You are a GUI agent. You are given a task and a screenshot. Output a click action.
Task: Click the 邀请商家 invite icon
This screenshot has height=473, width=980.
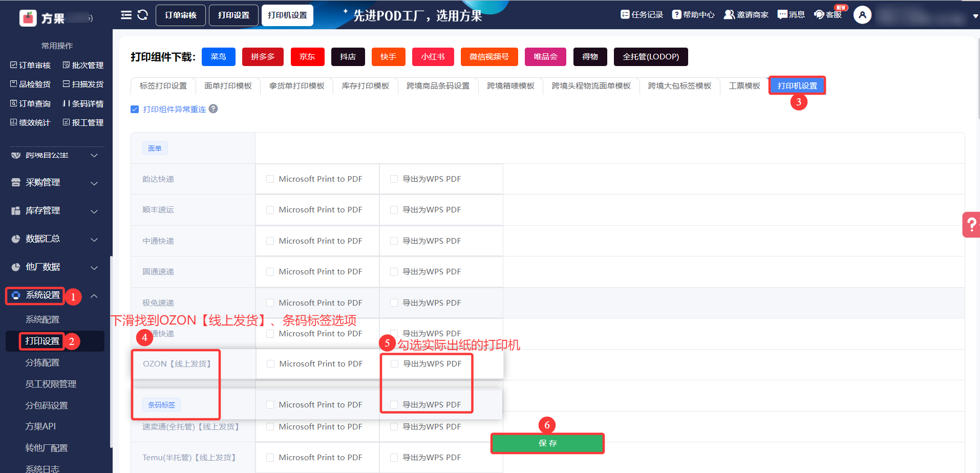click(729, 14)
